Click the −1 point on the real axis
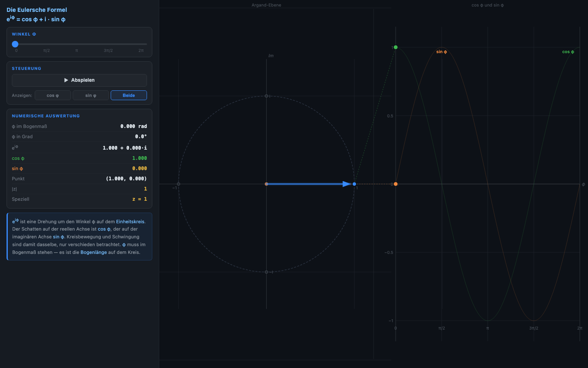Screen dimensions: 588x368 178,184
